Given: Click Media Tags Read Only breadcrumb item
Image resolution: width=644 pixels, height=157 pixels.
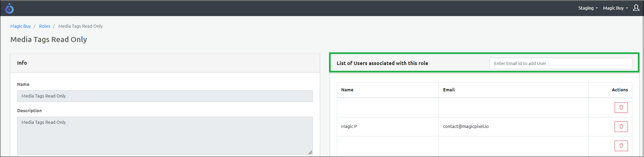Looking at the screenshot, I should tap(80, 26).
